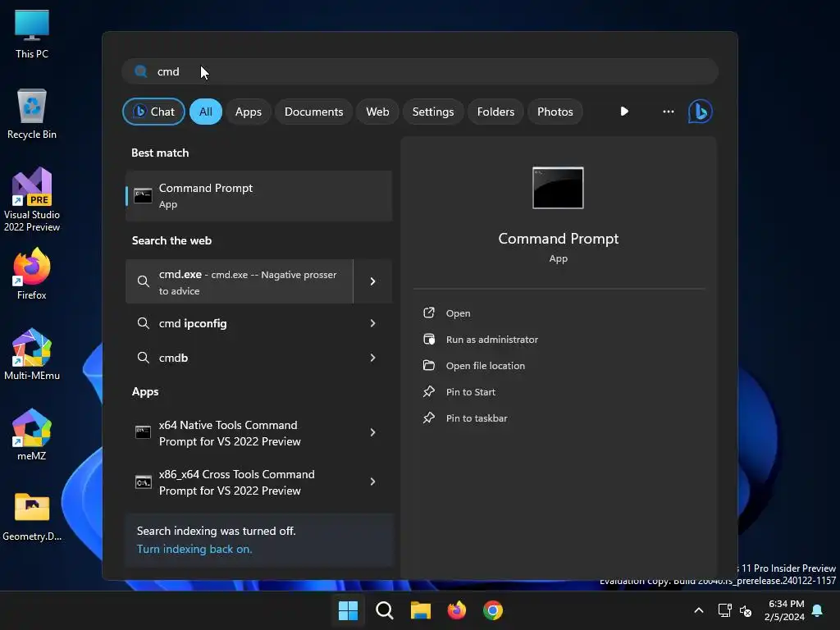The width and height of the screenshot is (840, 630).
Task: Open This PC desktop icon
Action: click(32, 33)
